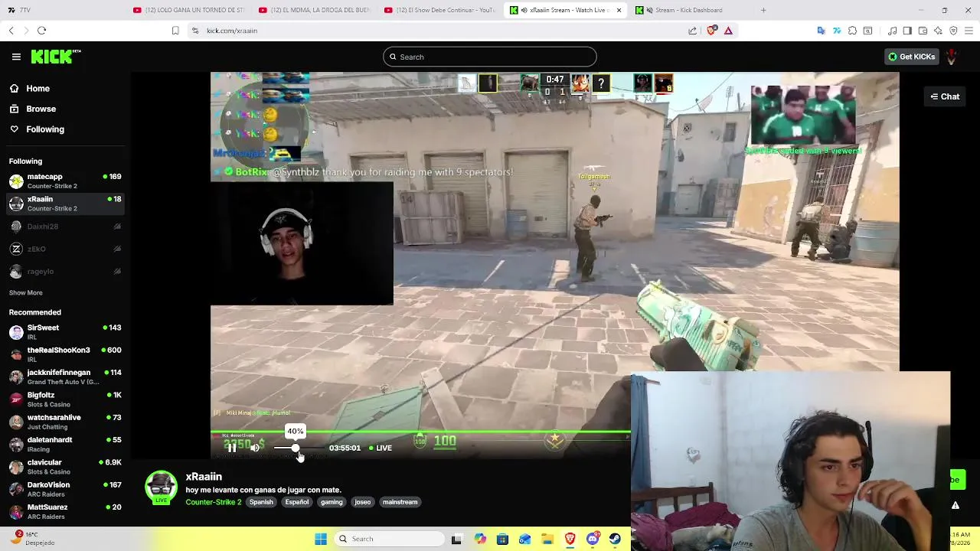Focus the Kick search box
Viewport: 980px width, 551px height.
(x=490, y=57)
